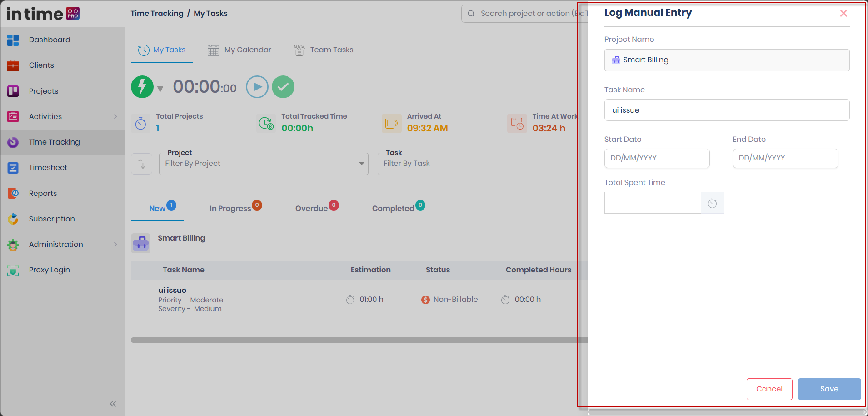Select the Completed status tab
Image resolution: width=868 pixels, height=416 pixels.
tap(398, 208)
